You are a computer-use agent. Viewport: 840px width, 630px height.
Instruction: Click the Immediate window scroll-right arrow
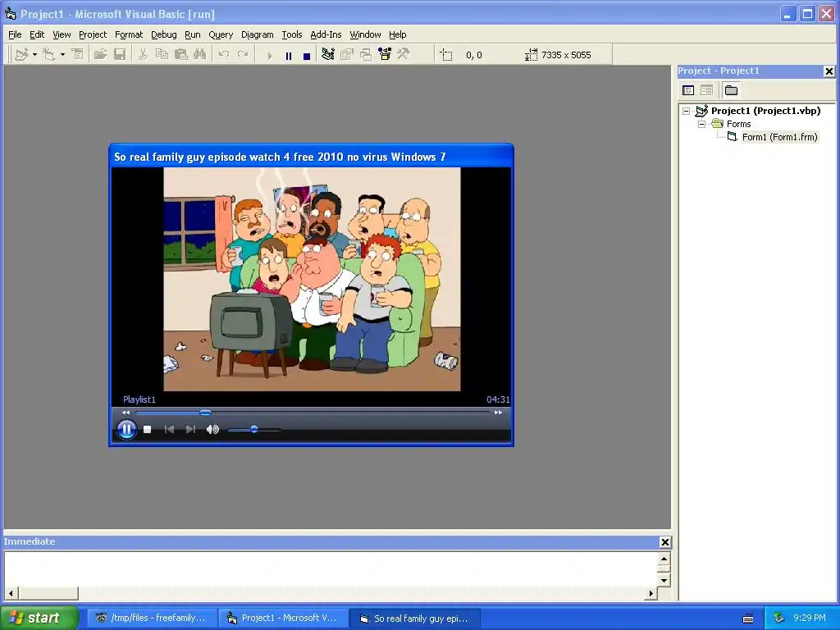(651, 594)
